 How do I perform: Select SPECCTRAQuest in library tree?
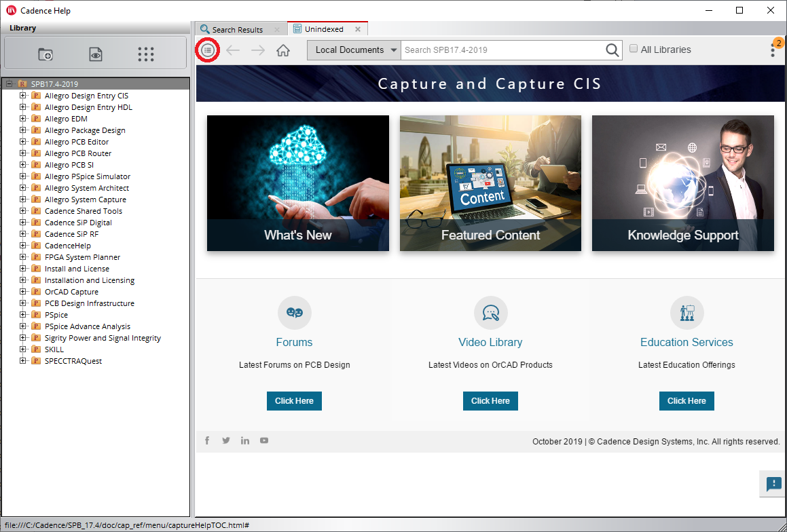pyautogui.click(x=73, y=360)
